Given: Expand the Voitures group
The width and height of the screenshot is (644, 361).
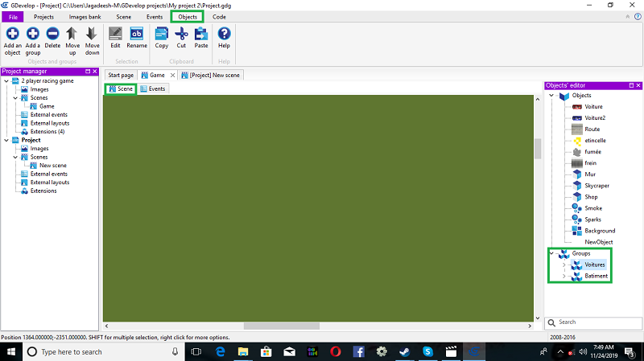Looking at the screenshot, I should (x=564, y=265).
